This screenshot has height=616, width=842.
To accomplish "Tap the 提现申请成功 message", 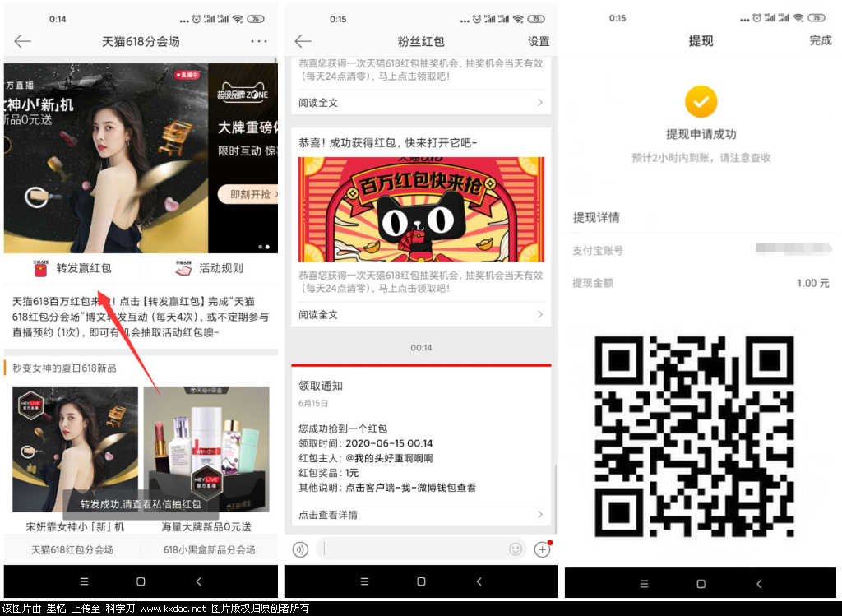I will [x=701, y=134].
